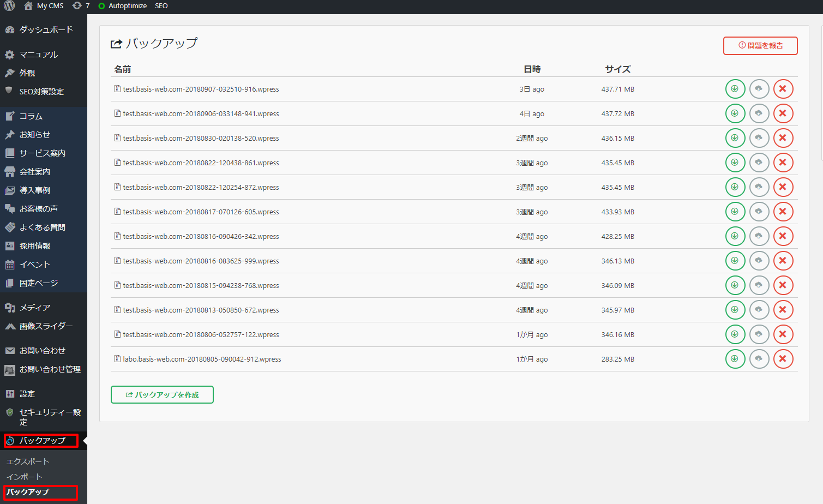This screenshot has width=823, height=504.
Task: Select お客様の声 in sidebar
Action: pyautogui.click(x=44, y=209)
